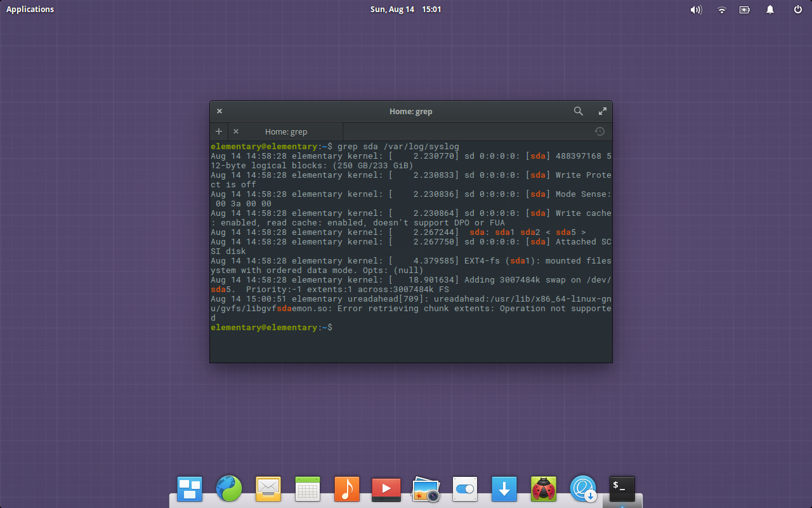Launch the Music app from dock
Image resolution: width=812 pixels, height=508 pixels.
[347, 489]
